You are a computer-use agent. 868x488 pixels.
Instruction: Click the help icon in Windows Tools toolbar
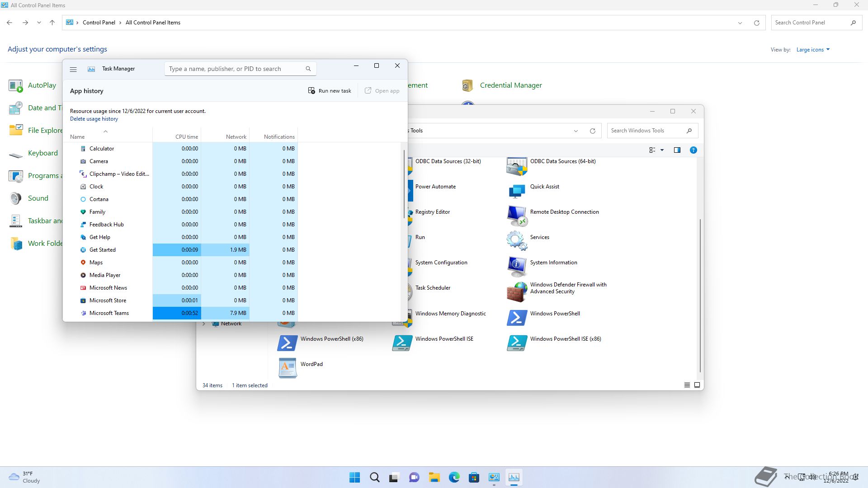(x=693, y=150)
